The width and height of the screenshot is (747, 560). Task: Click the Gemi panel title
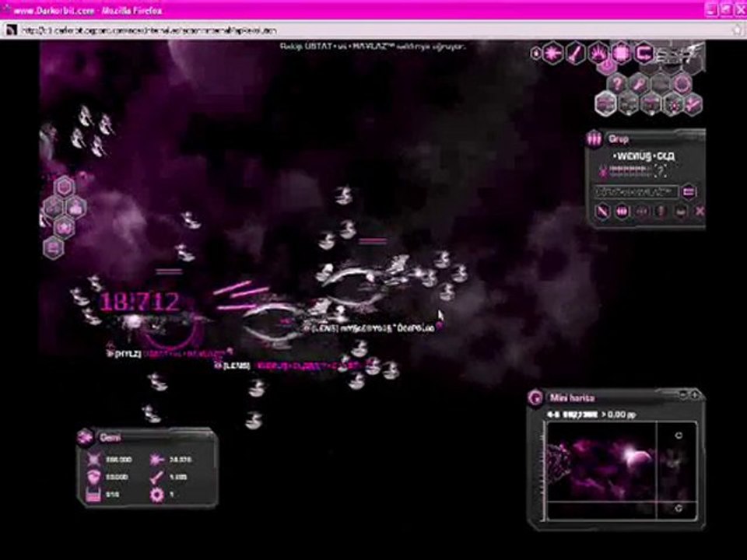pyautogui.click(x=110, y=437)
